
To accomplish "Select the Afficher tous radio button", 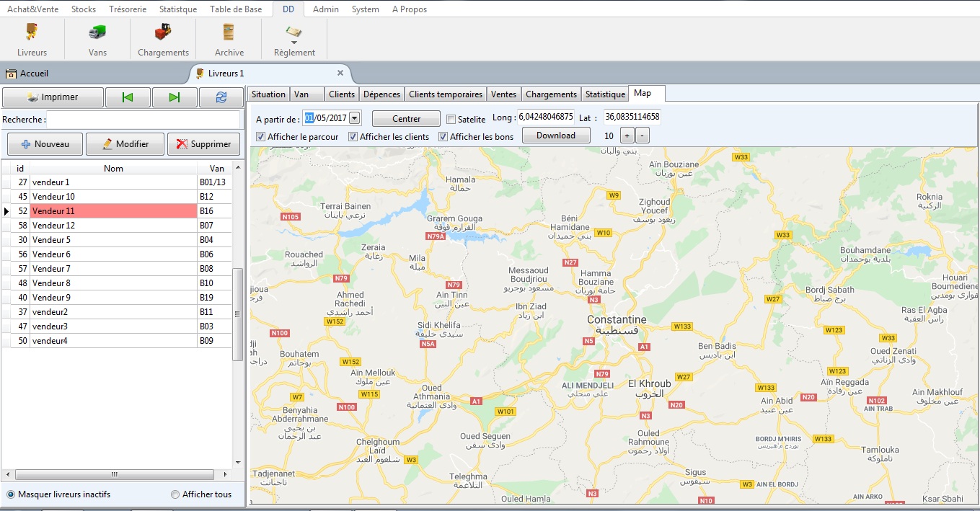I will (x=175, y=494).
